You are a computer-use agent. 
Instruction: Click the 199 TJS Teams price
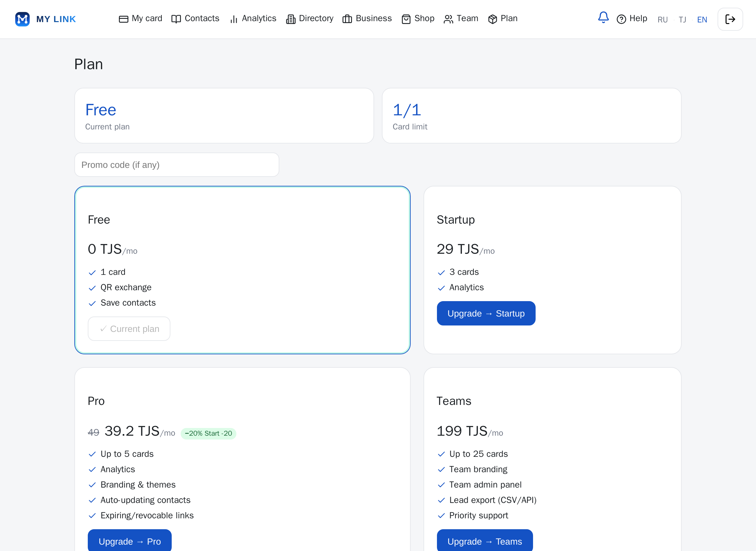point(462,431)
